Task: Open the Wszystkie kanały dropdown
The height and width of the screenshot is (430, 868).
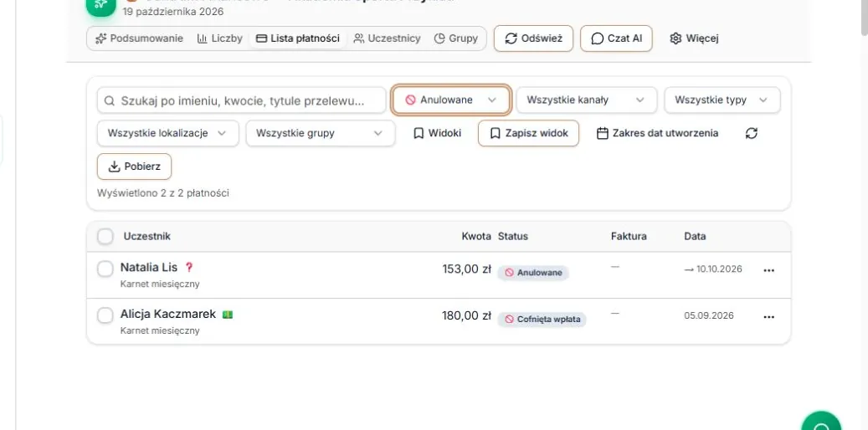Action: click(x=586, y=100)
